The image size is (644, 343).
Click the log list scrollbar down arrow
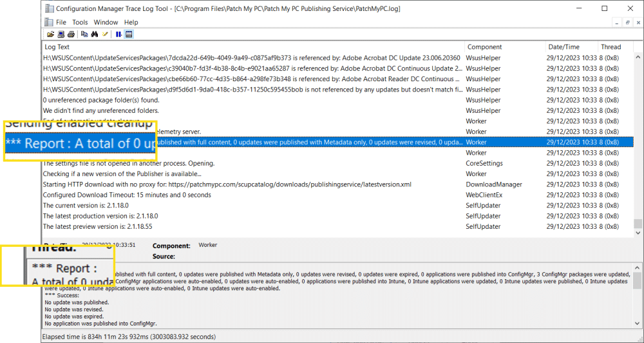(638, 233)
